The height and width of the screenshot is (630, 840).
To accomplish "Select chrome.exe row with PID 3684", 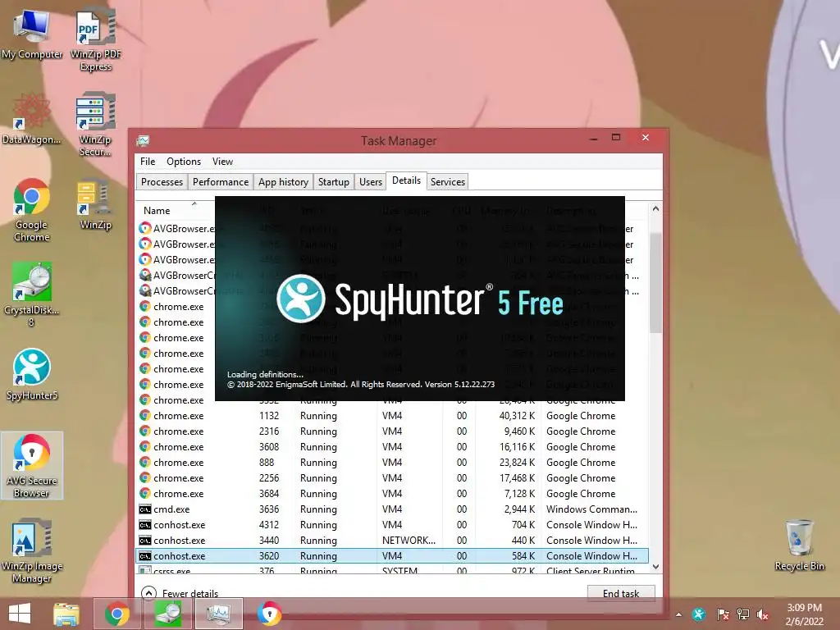I will click(392, 493).
